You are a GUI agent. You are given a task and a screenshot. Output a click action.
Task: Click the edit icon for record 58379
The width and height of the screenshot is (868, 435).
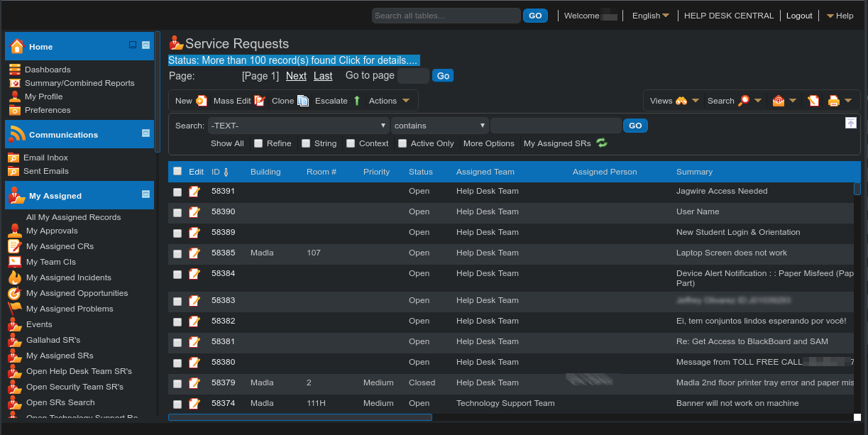(x=194, y=383)
